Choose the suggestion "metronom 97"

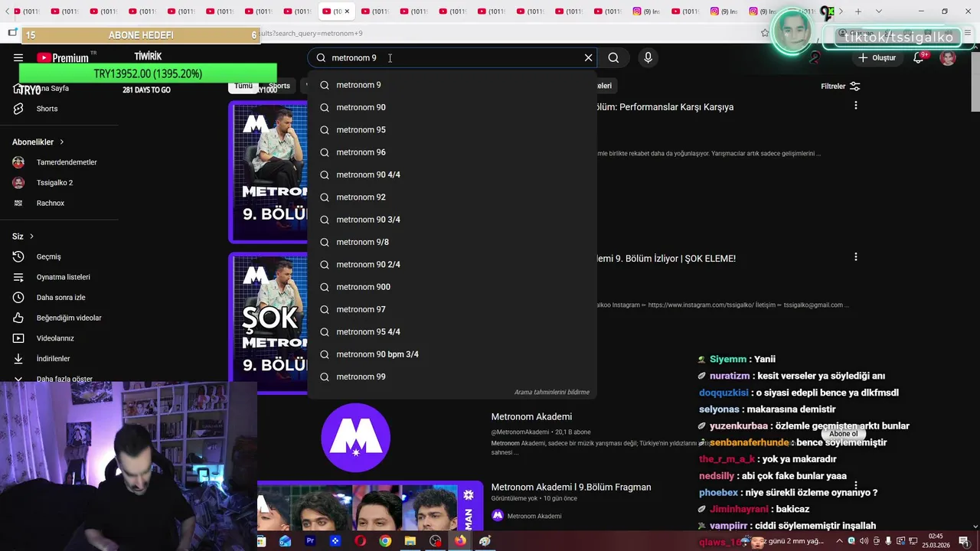pyautogui.click(x=452, y=309)
